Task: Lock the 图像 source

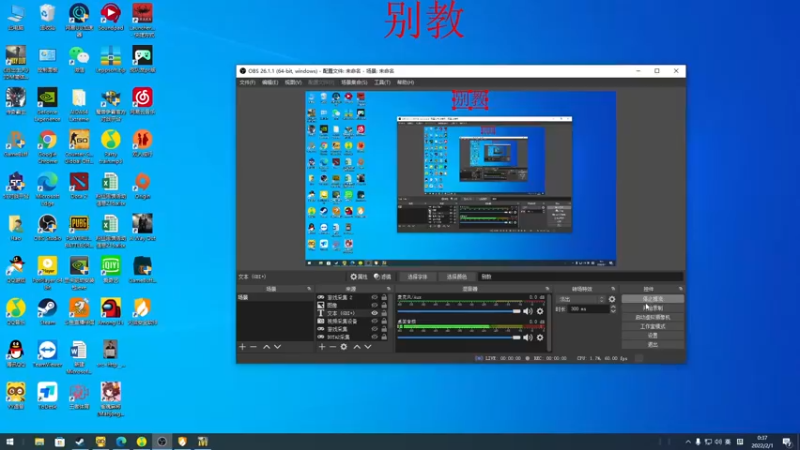Action: [384, 305]
